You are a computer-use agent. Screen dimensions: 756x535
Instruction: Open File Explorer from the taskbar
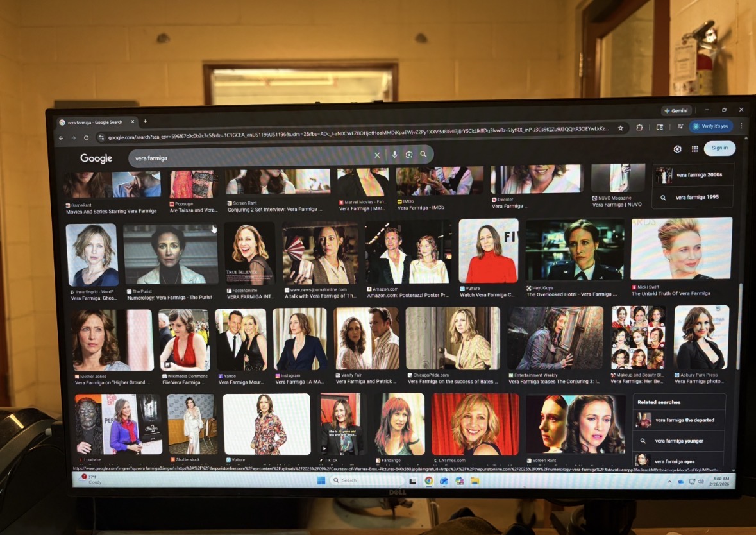pyautogui.click(x=475, y=480)
